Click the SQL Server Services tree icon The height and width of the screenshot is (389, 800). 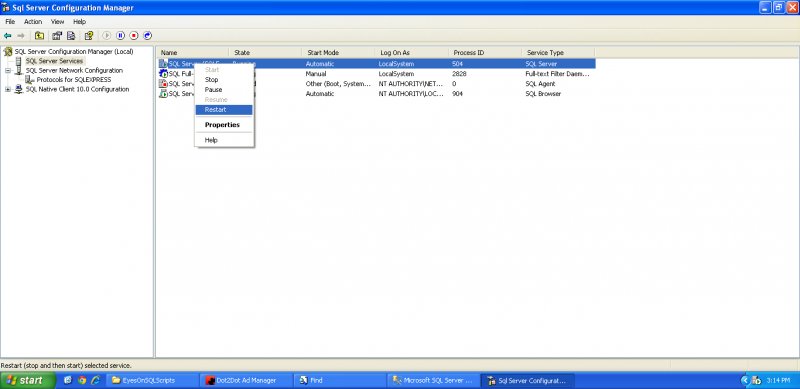pos(19,61)
